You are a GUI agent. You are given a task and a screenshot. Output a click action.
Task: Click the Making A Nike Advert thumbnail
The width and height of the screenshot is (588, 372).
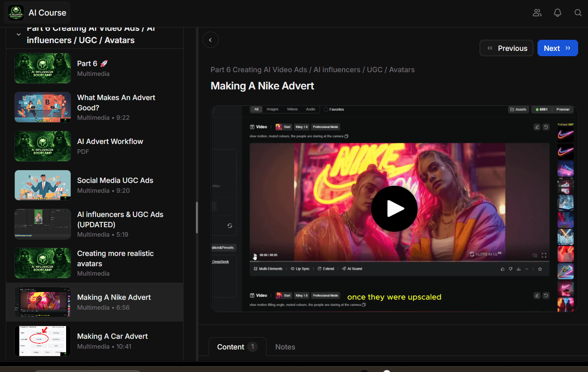coord(43,302)
